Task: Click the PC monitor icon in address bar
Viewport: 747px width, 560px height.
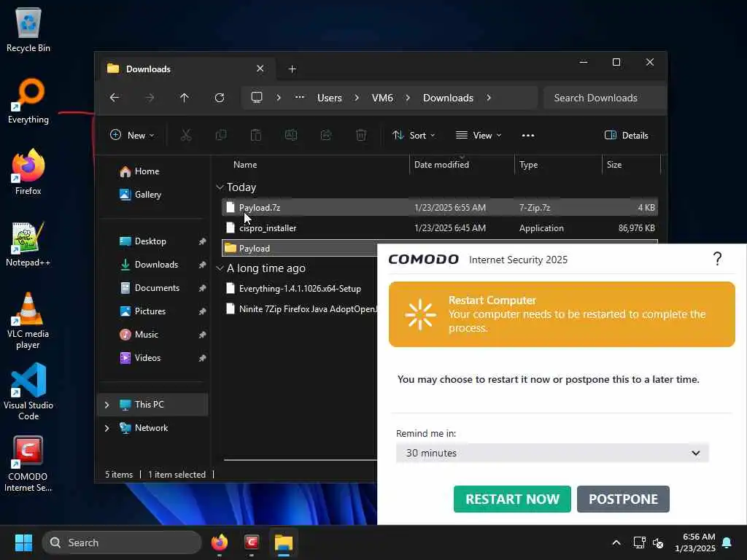Action: [257, 98]
